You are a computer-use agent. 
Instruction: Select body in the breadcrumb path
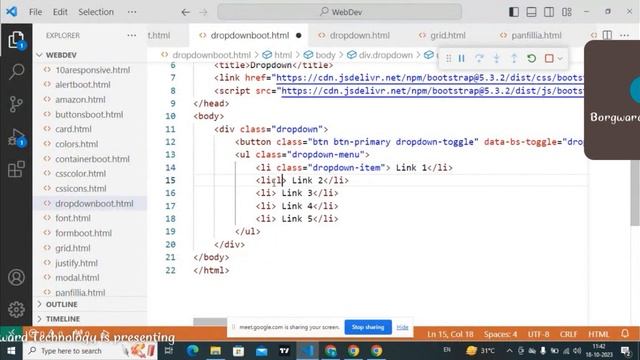tap(325, 55)
